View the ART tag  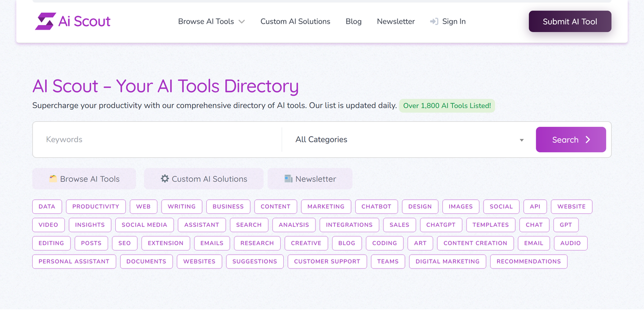tap(420, 243)
